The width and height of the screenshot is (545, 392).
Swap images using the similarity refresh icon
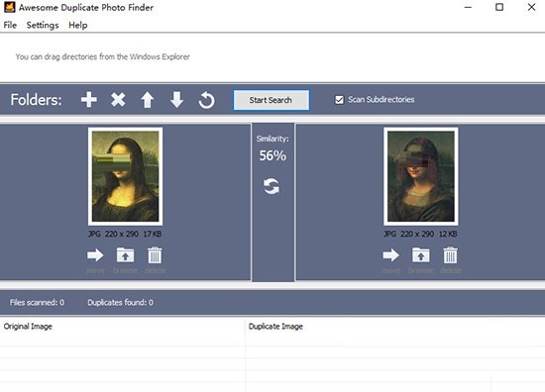pos(272,186)
